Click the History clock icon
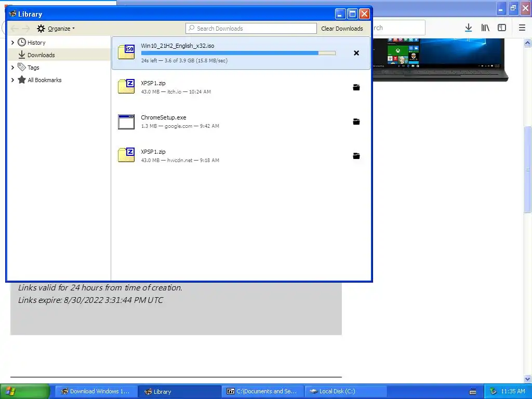This screenshot has height=399, width=532. click(x=22, y=42)
